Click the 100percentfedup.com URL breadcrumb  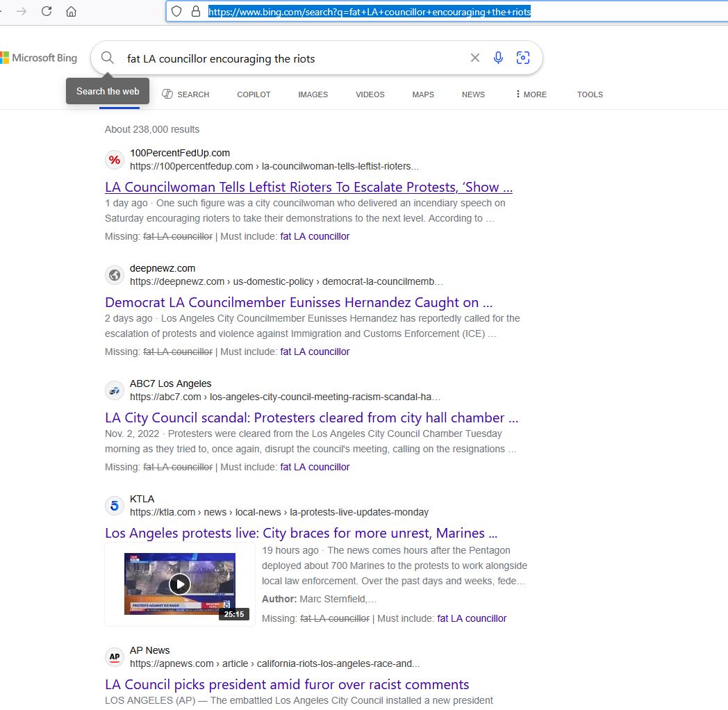[x=274, y=166]
